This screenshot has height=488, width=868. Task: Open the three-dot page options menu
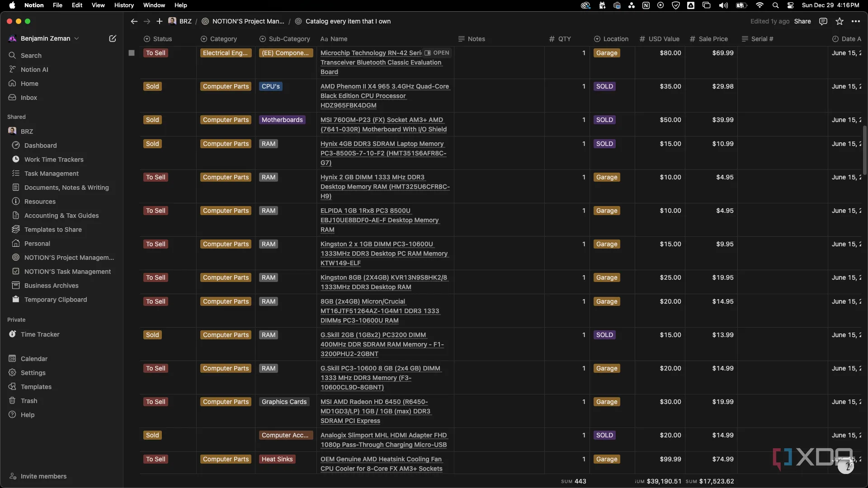(x=856, y=21)
